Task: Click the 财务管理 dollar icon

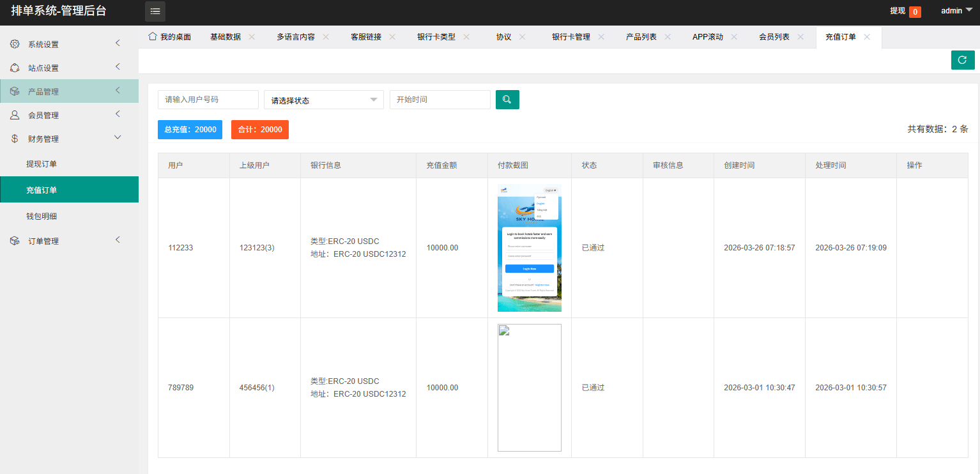Action: pos(15,139)
